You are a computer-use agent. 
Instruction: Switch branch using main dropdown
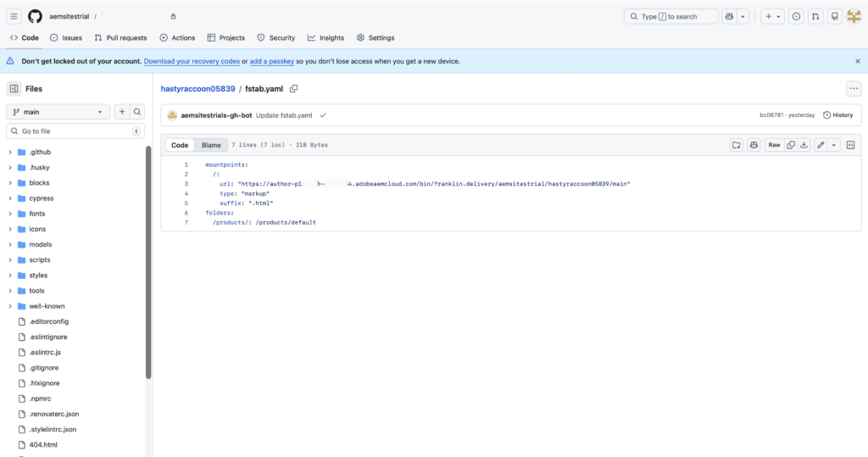[x=58, y=112]
